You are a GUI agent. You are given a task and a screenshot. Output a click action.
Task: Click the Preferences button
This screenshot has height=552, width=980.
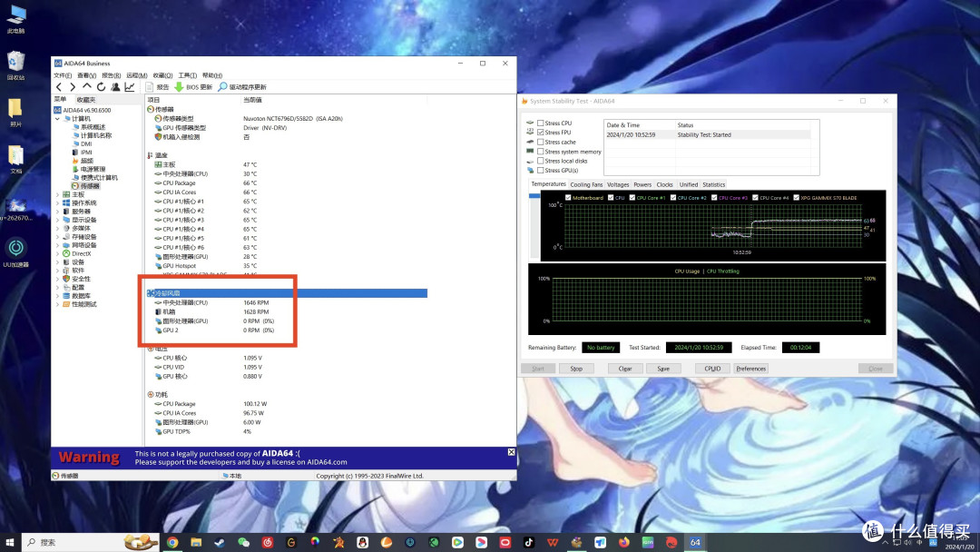[x=750, y=369]
